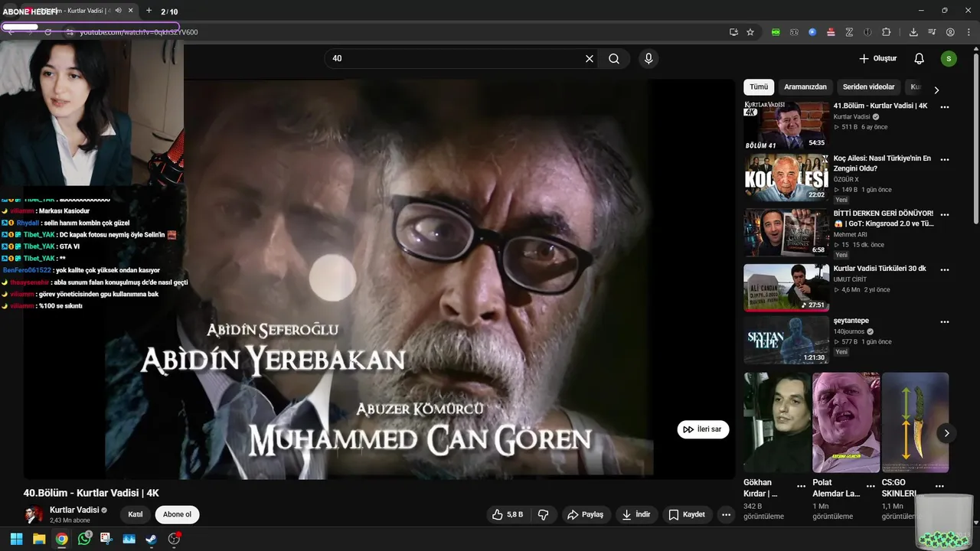Close the Kurtlar Vadisi browser tab
Viewport: 980px width, 551px height.
point(131,11)
